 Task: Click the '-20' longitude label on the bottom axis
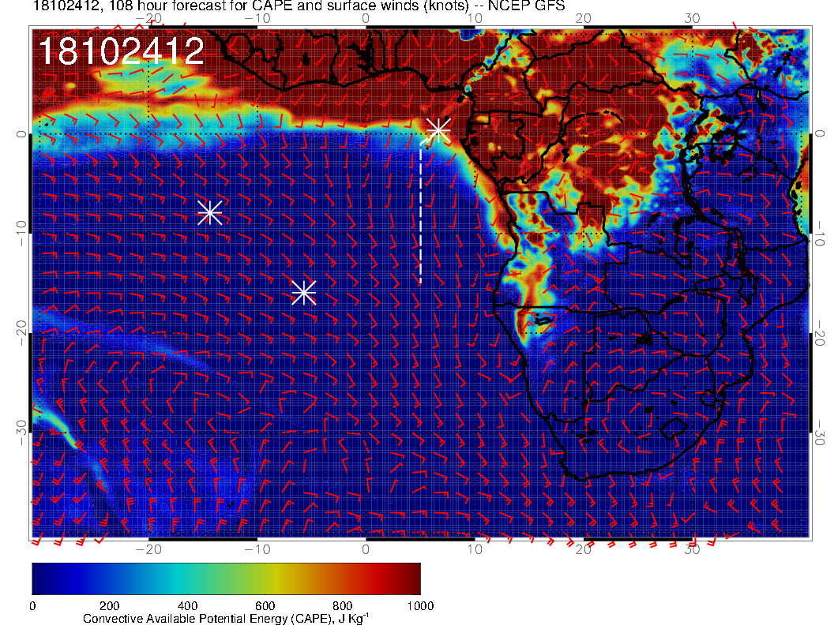pyautogui.click(x=148, y=549)
